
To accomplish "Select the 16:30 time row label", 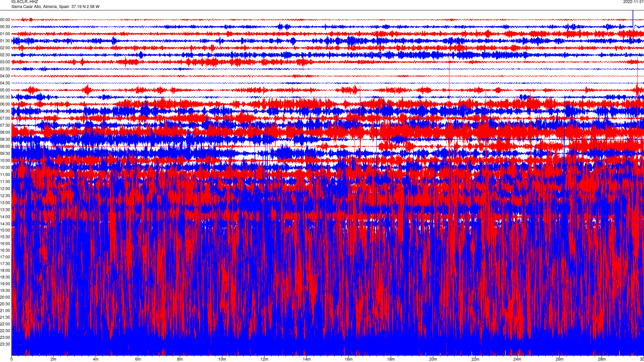I will (5, 250).
